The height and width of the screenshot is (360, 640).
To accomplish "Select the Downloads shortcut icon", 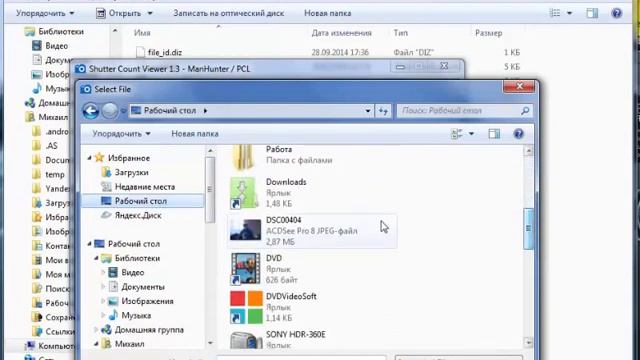I will click(245, 193).
